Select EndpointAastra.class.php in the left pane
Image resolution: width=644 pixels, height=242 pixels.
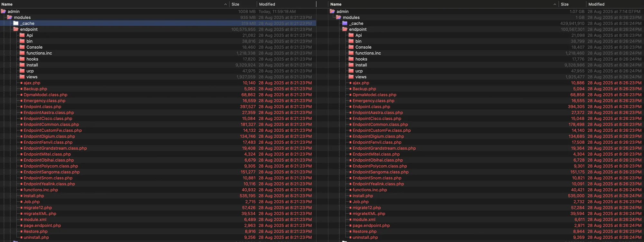click(49, 113)
